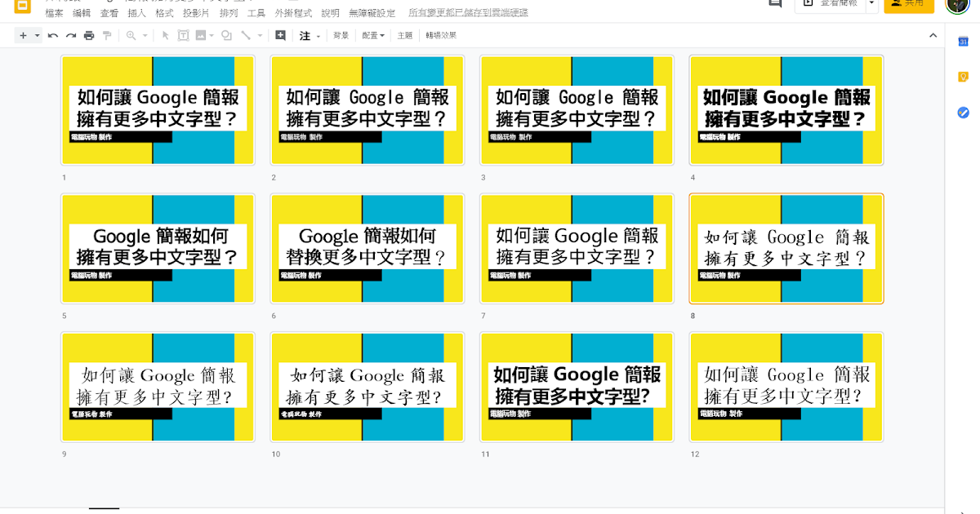Open the 注 input tools dropdown arrow

(x=318, y=36)
